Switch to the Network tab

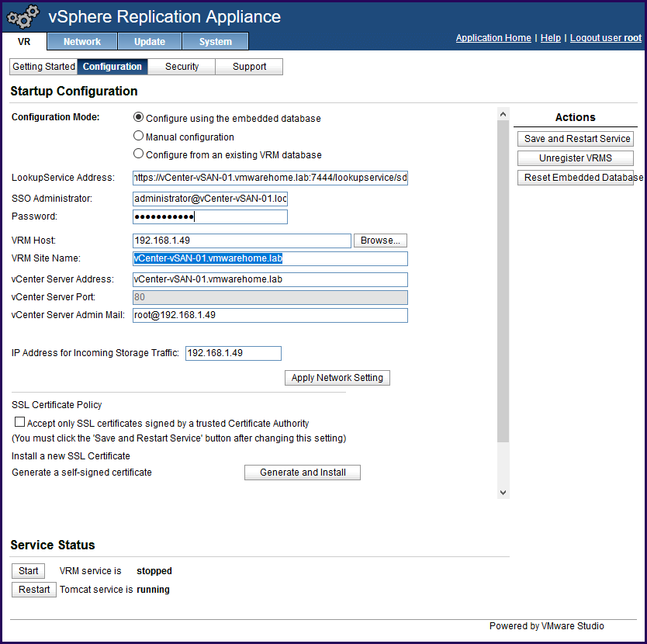(82, 42)
